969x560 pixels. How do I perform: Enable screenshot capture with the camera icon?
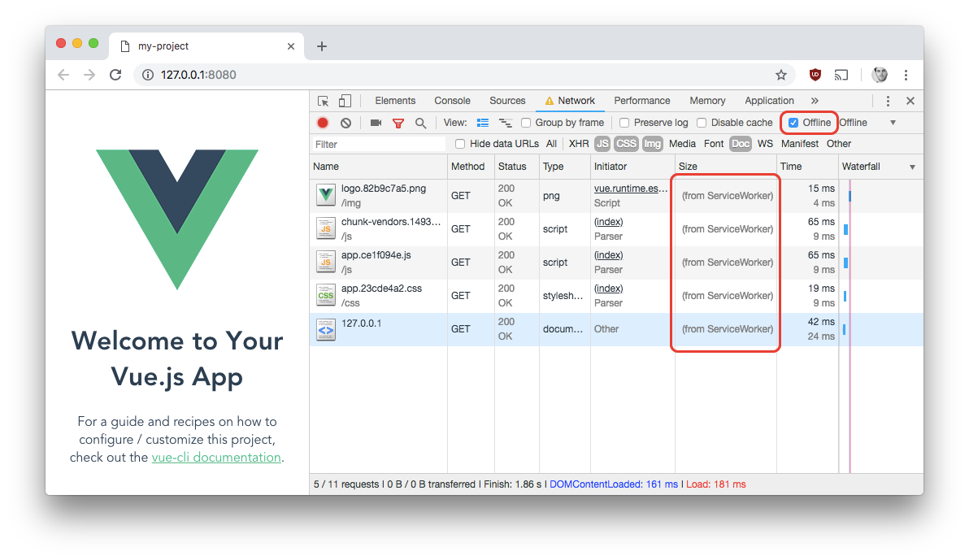click(375, 122)
